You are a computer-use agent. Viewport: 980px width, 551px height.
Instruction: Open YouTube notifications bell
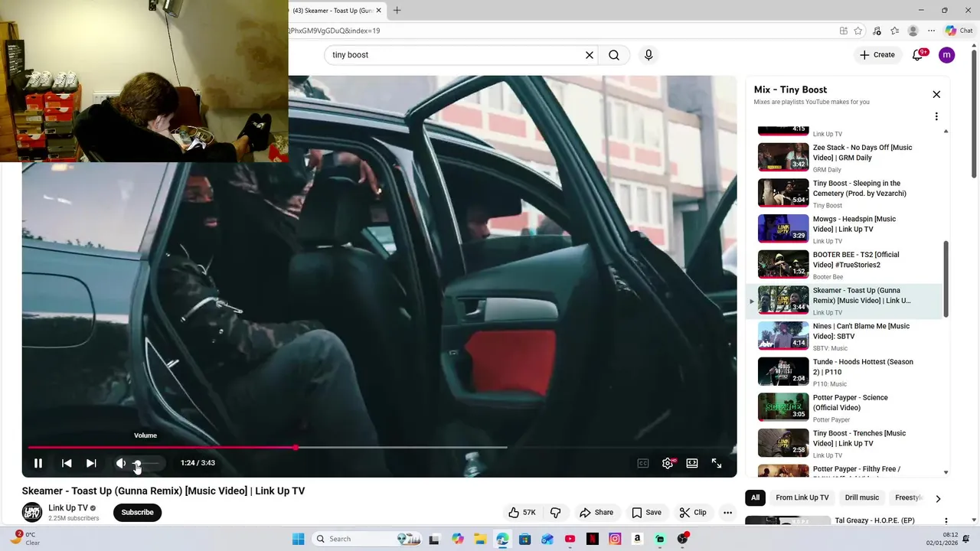click(x=917, y=55)
